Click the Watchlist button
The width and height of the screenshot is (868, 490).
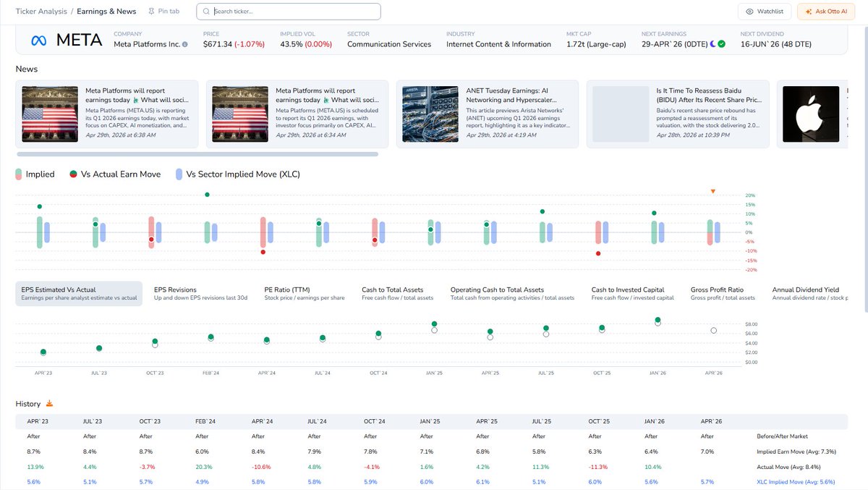pos(765,12)
